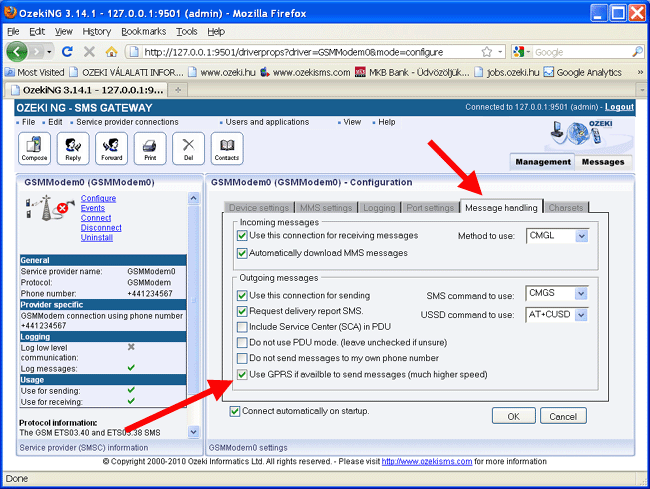
Task: Click the Forward toolbar icon
Action: [112, 148]
